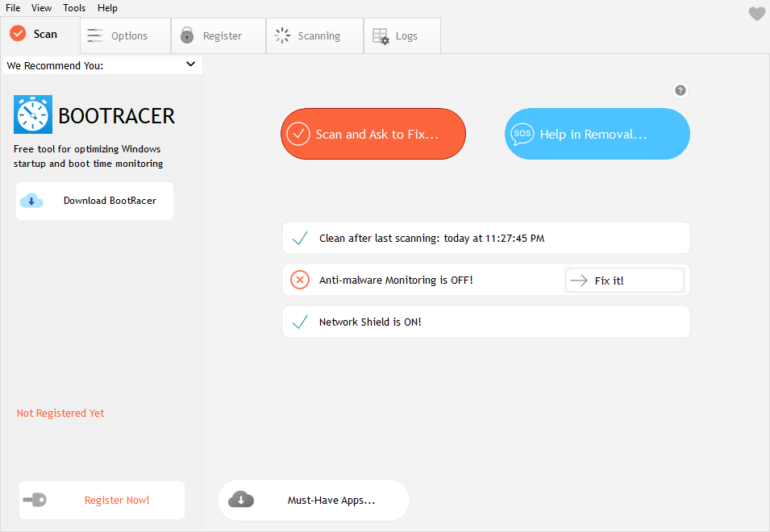Click the question mark help icon
Image resolution: width=770 pixels, height=532 pixels.
(681, 90)
